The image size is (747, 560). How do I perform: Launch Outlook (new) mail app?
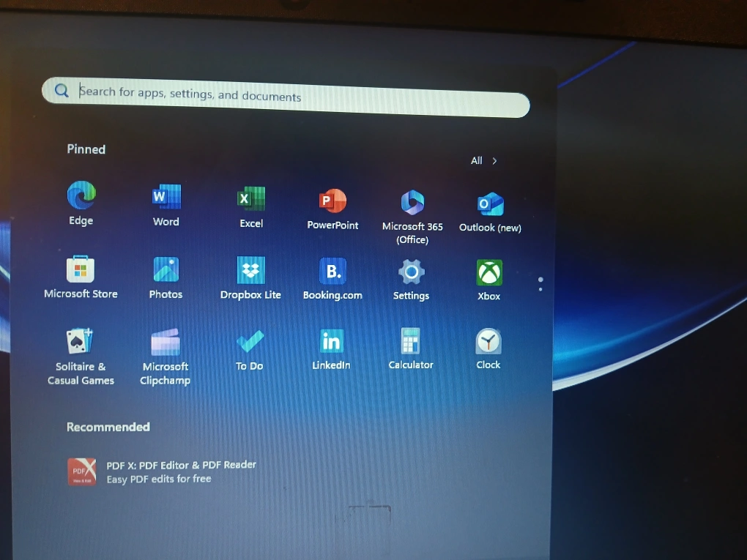(x=490, y=204)
